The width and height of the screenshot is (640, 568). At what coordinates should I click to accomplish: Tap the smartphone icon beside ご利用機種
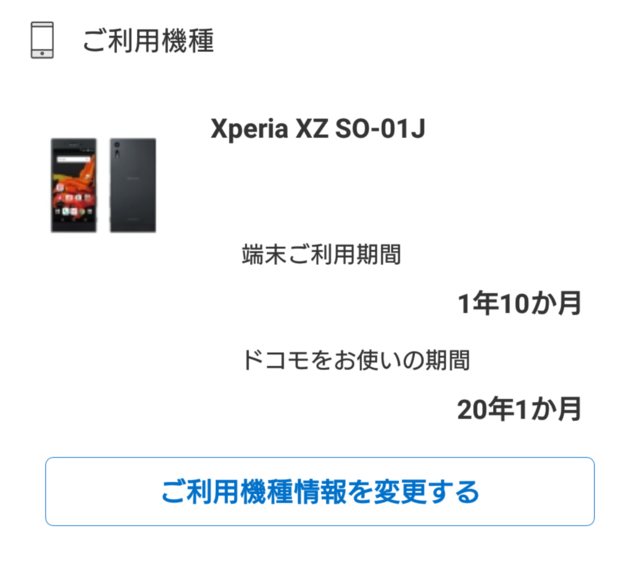point(42,40)
